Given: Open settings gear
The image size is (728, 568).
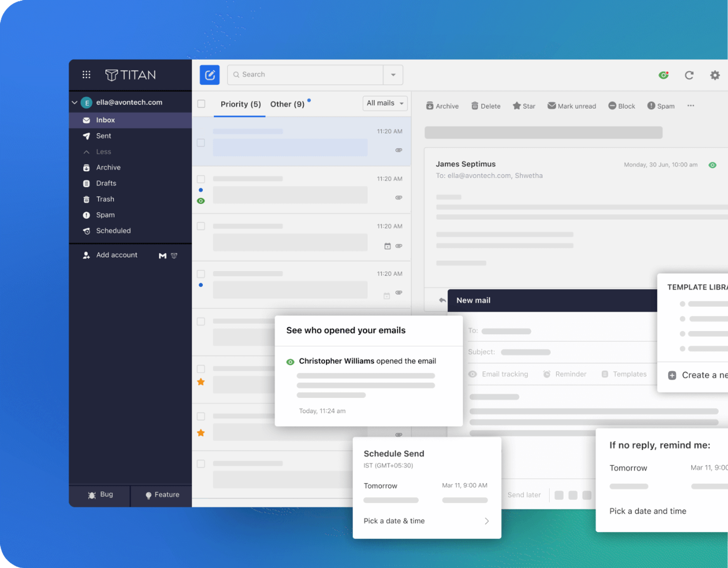Looking at the screenshot, I should tap(715, 75).
